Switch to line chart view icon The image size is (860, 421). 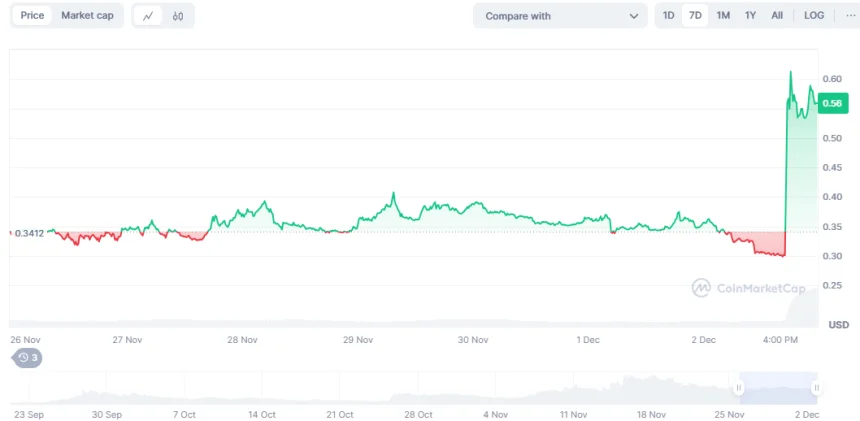148,16
